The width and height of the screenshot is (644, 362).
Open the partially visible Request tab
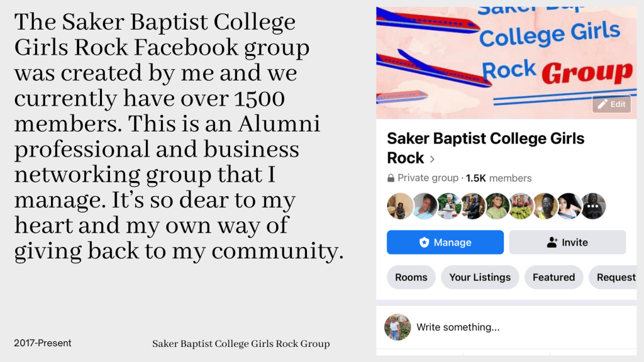tap(615, 277)
